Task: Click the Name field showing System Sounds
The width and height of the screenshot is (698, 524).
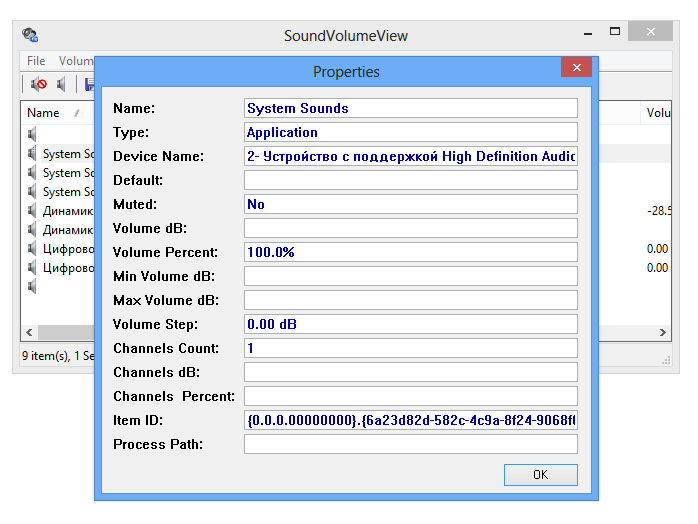Action: click(x=411, y=108)
